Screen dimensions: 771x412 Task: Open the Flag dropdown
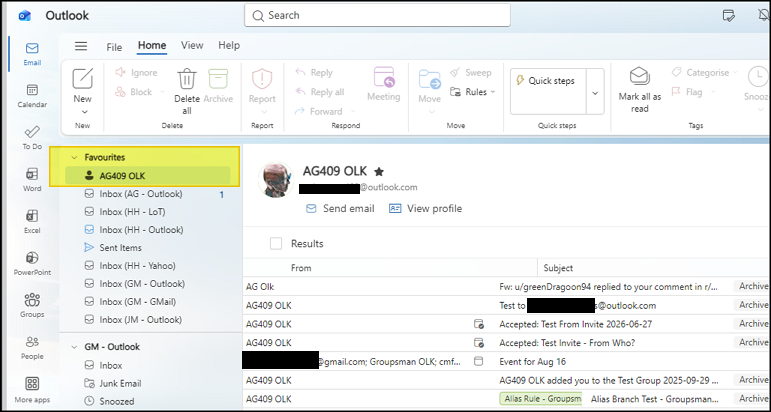[713, 92]
